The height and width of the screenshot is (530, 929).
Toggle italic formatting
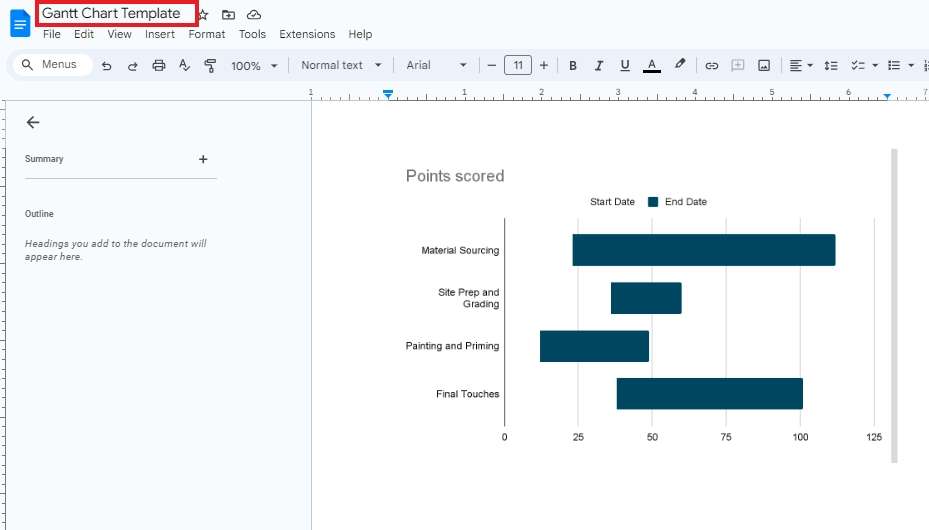[598, 66]
